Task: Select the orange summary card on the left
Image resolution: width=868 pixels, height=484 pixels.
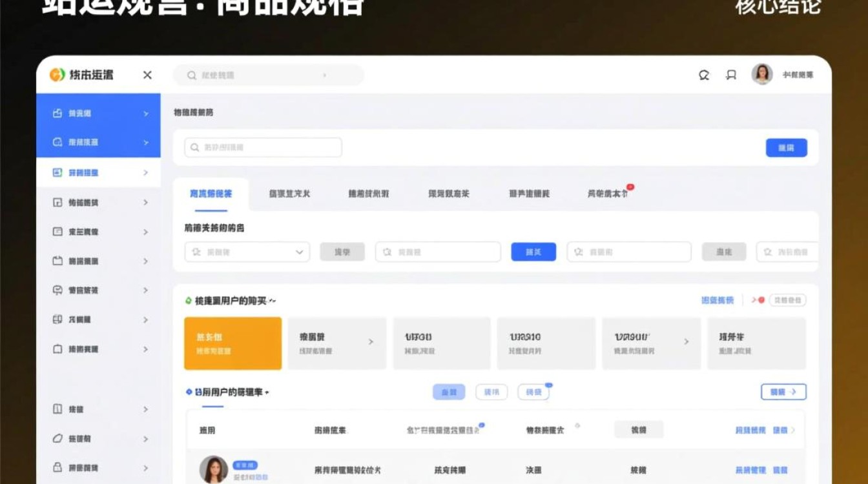Action: [x=232, y=343]
